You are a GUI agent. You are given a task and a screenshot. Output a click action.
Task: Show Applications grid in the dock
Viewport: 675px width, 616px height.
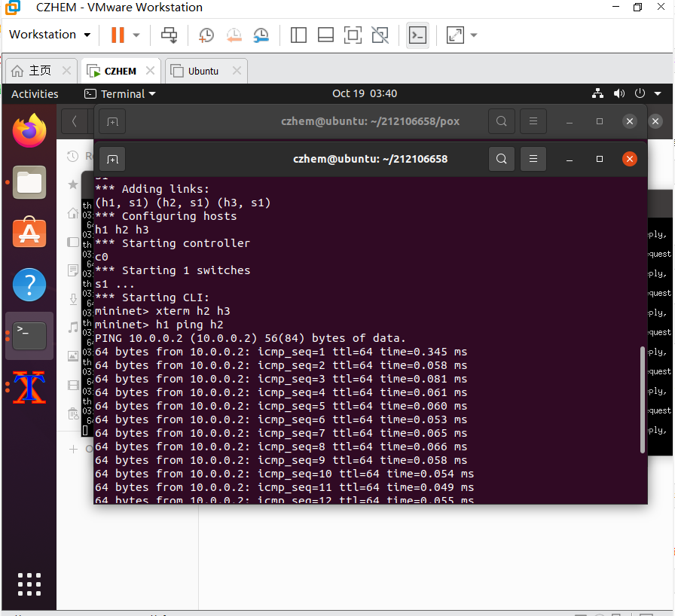click(x=29, y=584)
